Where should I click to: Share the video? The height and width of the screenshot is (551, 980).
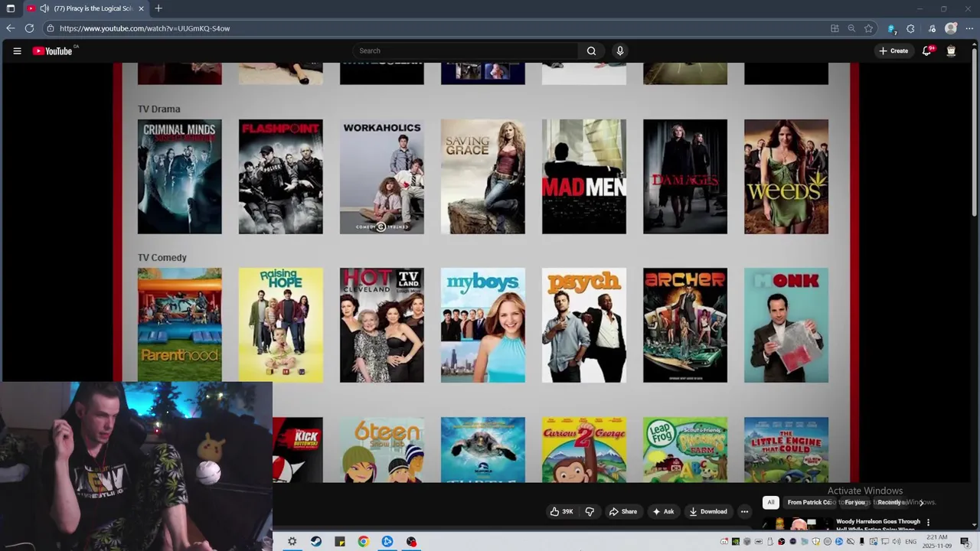pyautogui.click(x=622, y=511)
